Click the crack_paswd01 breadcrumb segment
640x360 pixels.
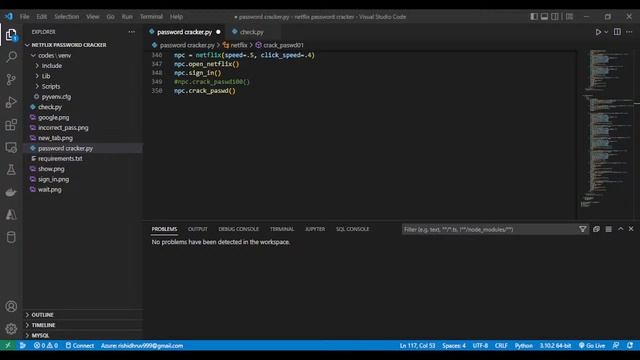280,45
